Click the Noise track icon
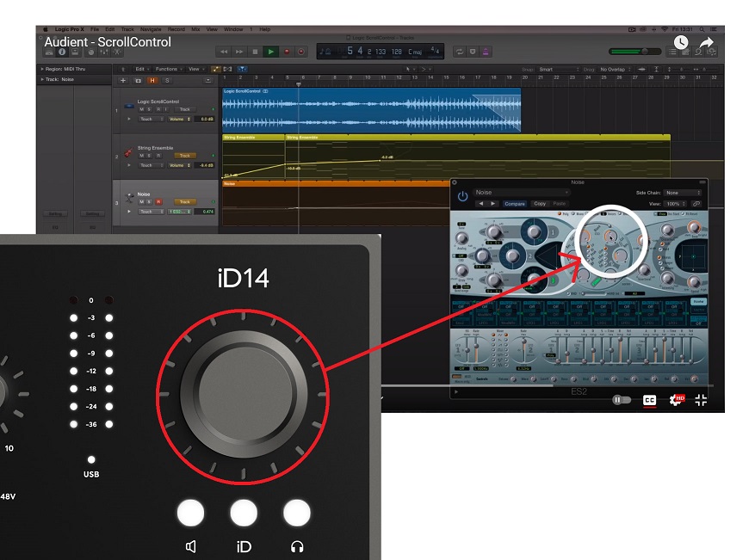The height and width of the screenshot is (560, 755). (x=129, y=198)
